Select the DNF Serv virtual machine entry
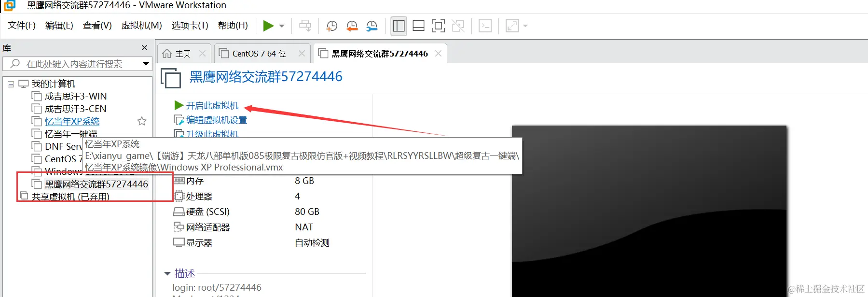The height and width of the screenshot is (297, 868). 63,146
